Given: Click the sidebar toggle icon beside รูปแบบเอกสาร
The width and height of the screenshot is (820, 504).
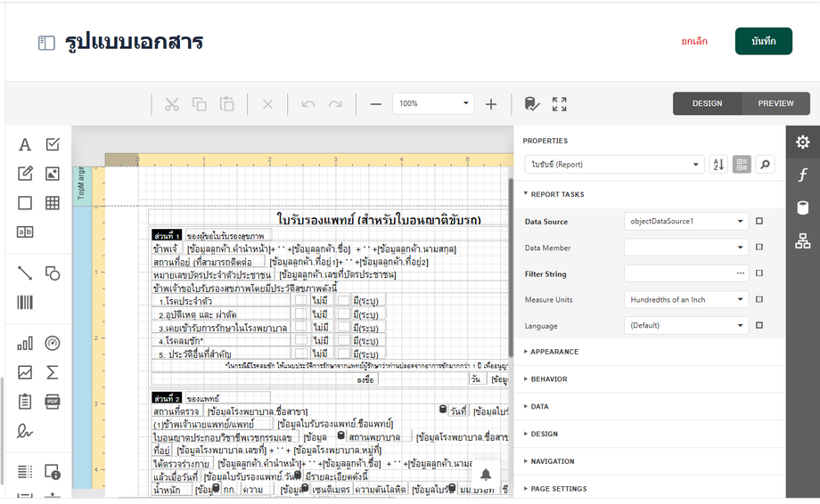Looking at the screenshot, I should tap(46, 43).
